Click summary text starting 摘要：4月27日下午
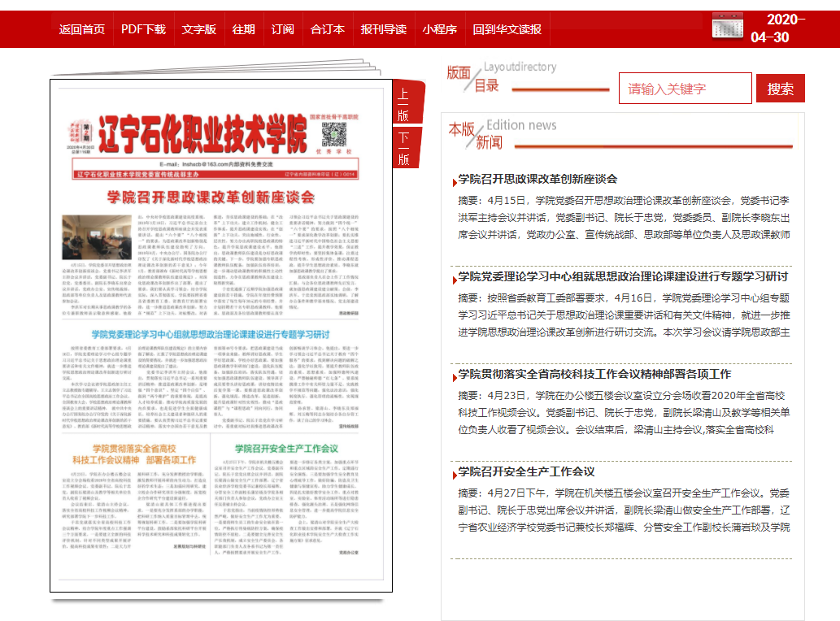Screen dimensions: 840x621 pyautogui.click(x=624, y=510)
